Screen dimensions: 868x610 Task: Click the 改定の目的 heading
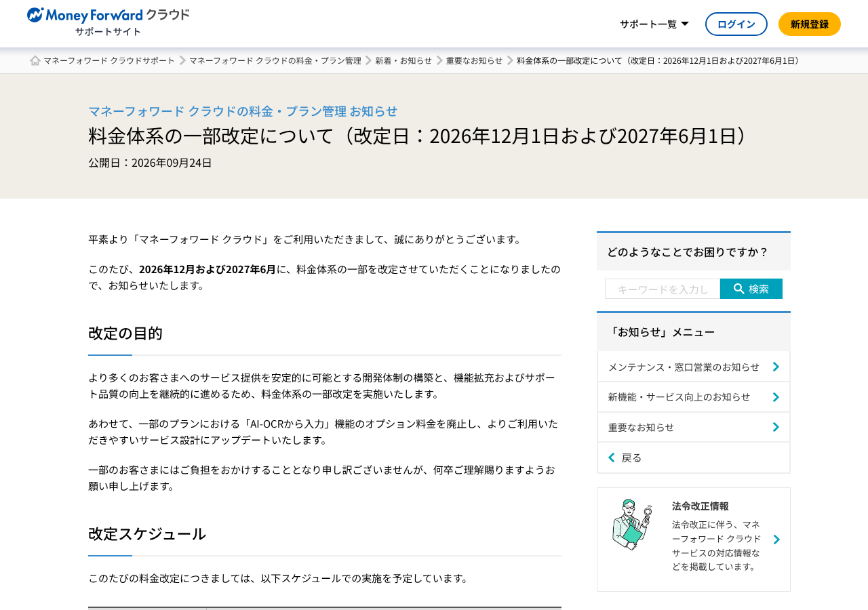click(x=125, y=333)
